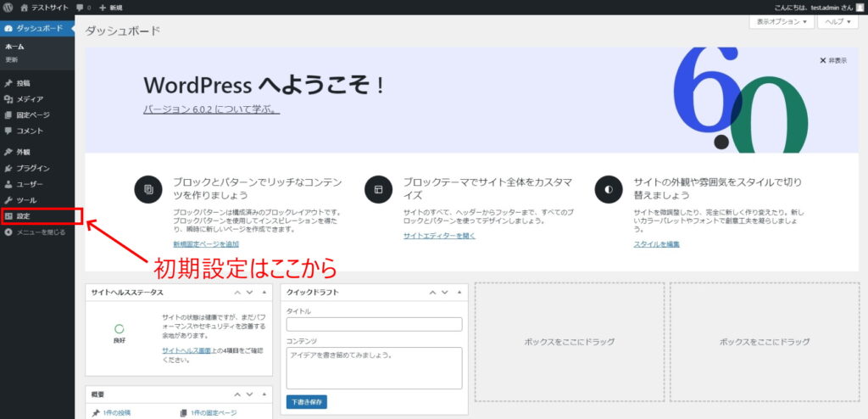The image size is (868, 419).
Task: Expand the ヘルプ dropdown
Action: coord(837,21)
